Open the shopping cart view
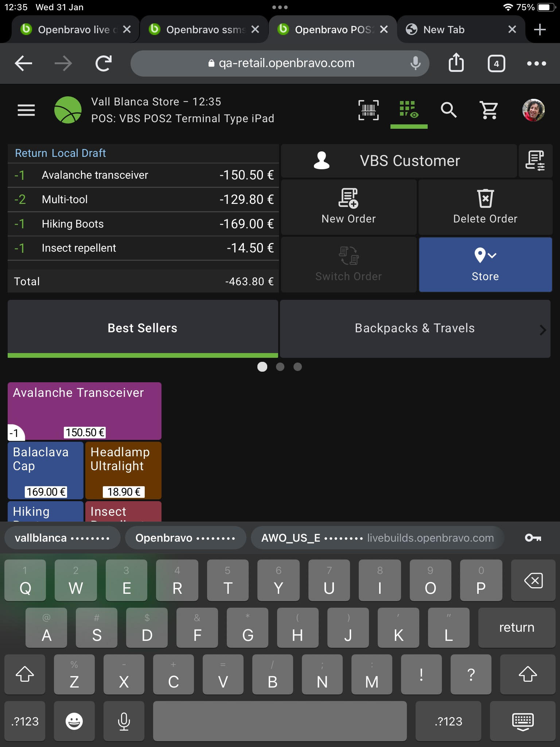This screenshot has width=560, height=747. 489,110
